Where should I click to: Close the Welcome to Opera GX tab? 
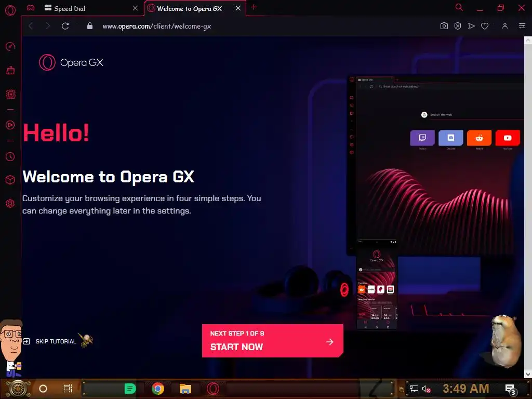click(x=238, y=8)
